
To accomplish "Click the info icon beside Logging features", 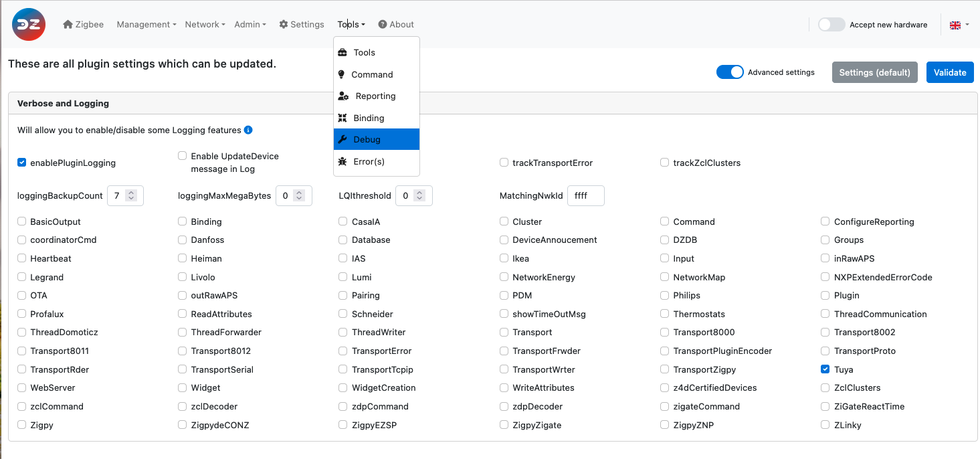I will pyautogui.click(x=248, y=130).
